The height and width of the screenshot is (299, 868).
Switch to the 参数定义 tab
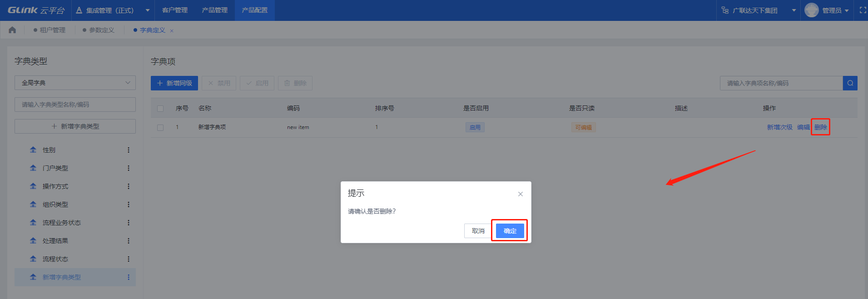click(99, 30)
